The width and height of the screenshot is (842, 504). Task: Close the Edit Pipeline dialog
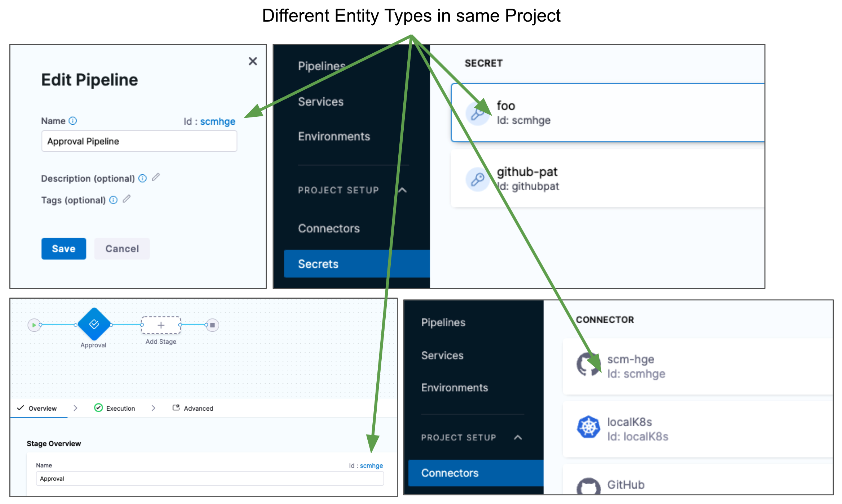pyautogui.click(x=253, y=61)
